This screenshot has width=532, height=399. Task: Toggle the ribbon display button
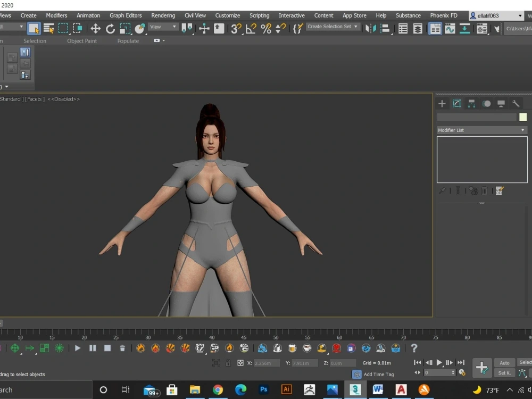[435, 29]
